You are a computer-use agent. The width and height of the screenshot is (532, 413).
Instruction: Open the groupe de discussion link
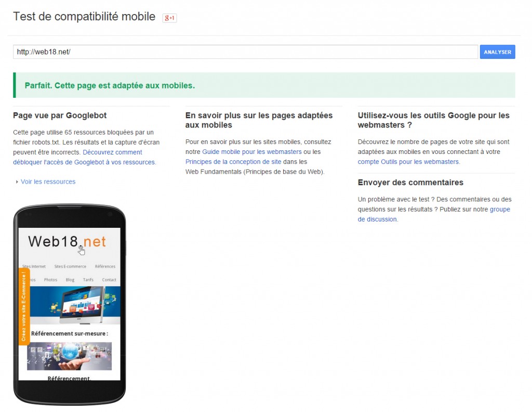(434, 214)
